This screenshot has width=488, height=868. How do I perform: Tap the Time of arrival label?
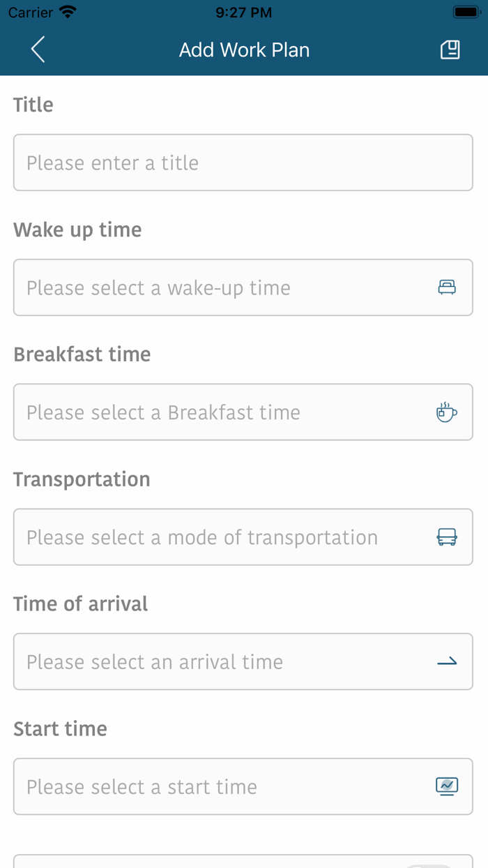coord(81,604)
